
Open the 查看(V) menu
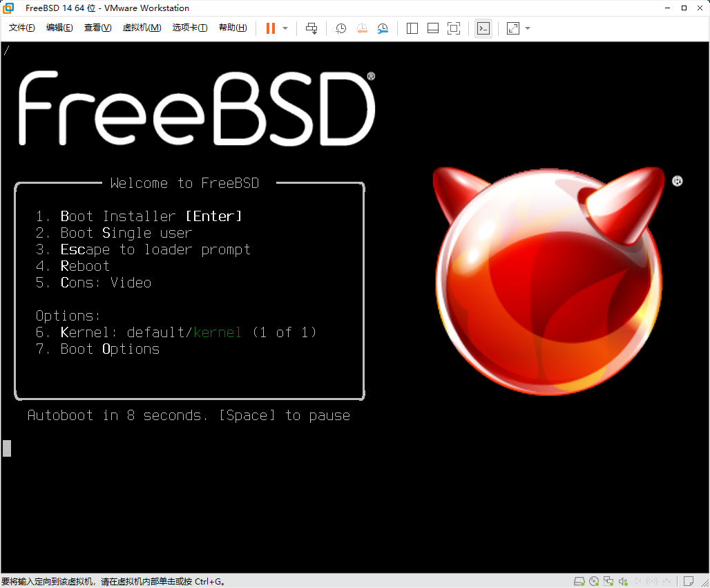tap(98, 28)
